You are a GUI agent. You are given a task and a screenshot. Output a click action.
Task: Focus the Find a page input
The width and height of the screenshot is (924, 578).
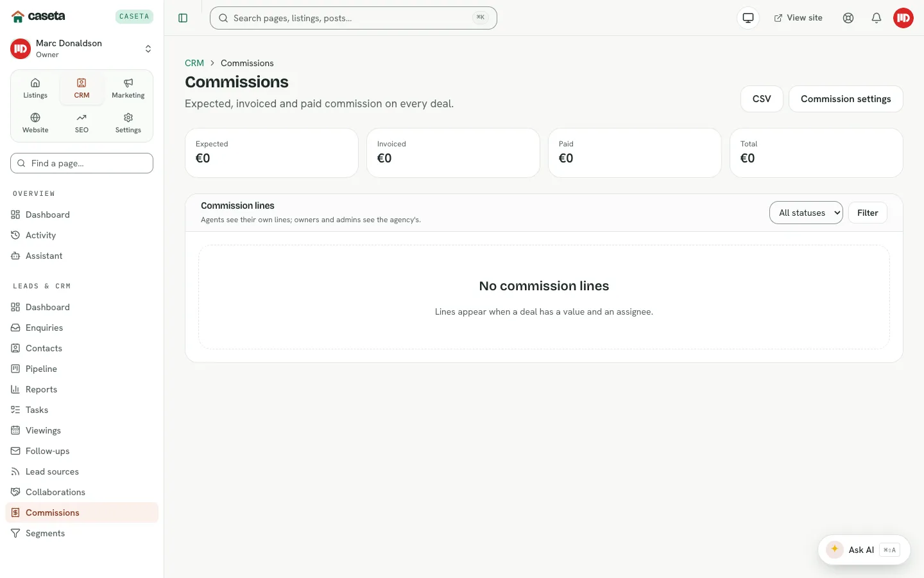[81, 163]
